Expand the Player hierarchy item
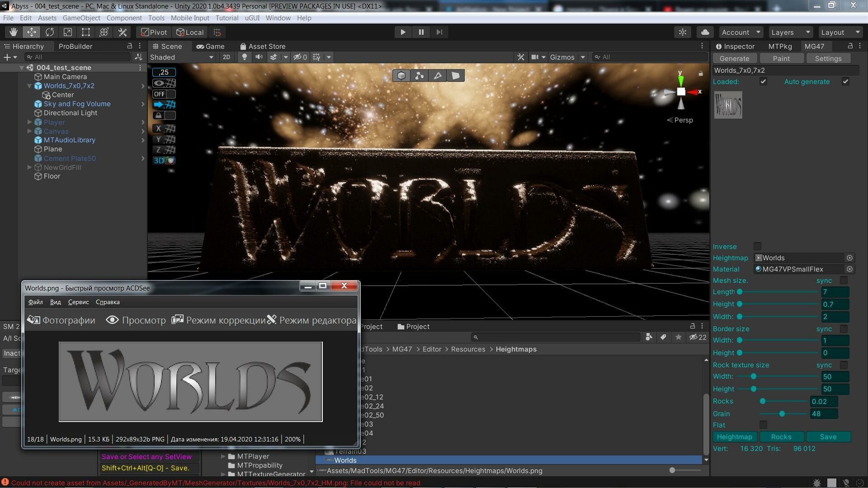 pyautogui.click(x=29, y=122)
